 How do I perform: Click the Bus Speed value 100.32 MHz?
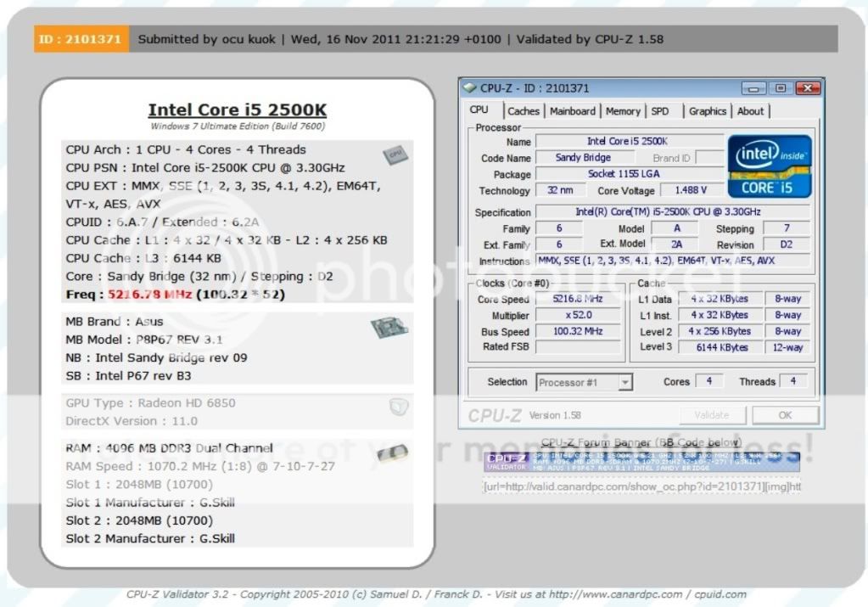tap(578, 331)
